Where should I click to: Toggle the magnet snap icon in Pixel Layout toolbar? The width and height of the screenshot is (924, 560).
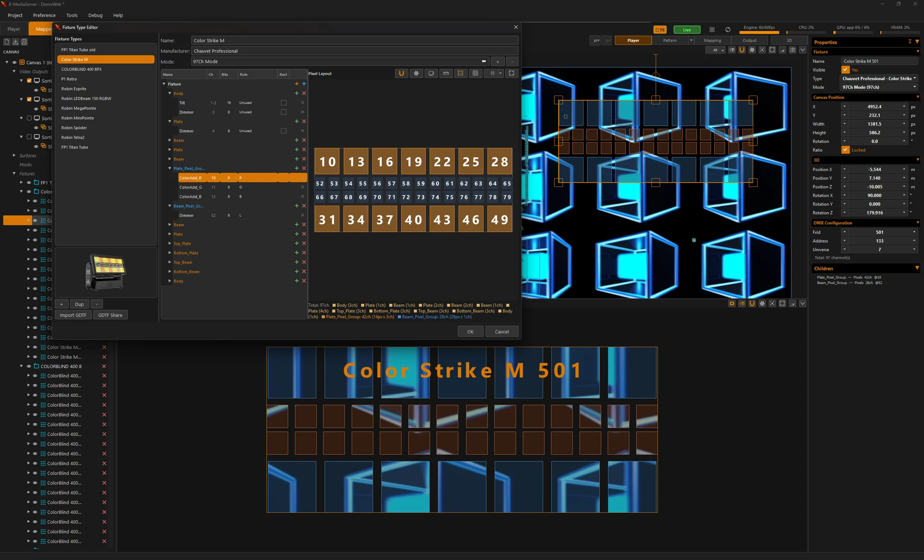click(401, 73)
